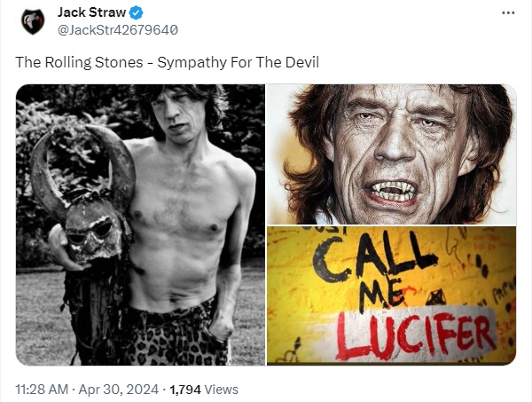Click the display name Jack Straw
This screenshot has width=532, height=402.
click(91, 12)
